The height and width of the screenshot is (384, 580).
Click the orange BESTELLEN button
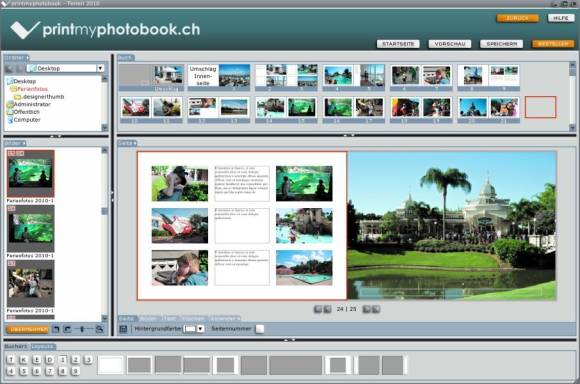pyautogui.click(x=553, y=44)
